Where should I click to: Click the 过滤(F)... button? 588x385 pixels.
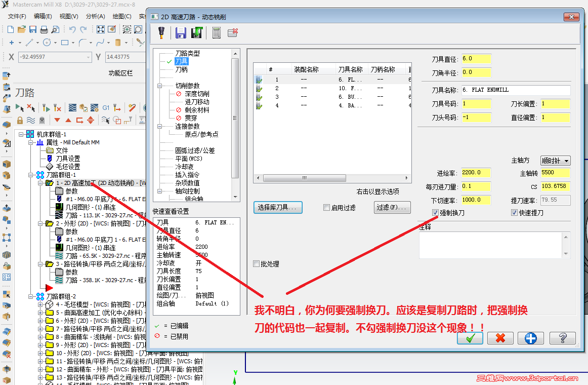[x=392, y=208]
